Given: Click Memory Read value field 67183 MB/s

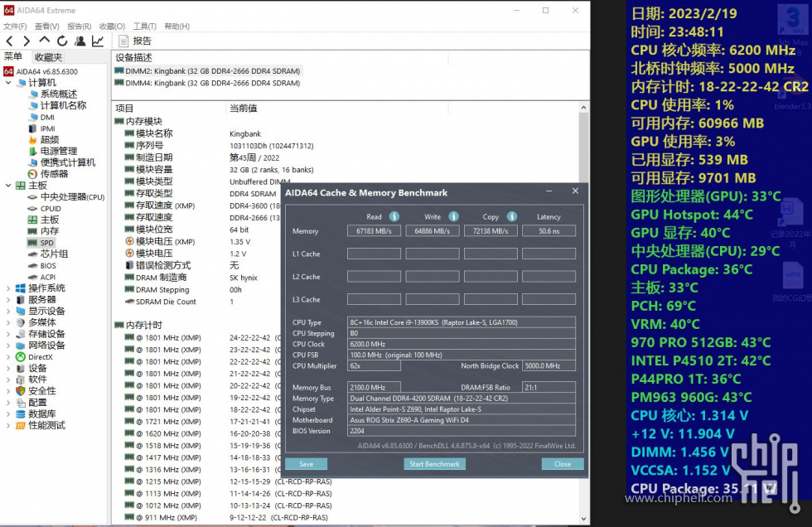Looking at the screenshot, I should coord(374,231).
